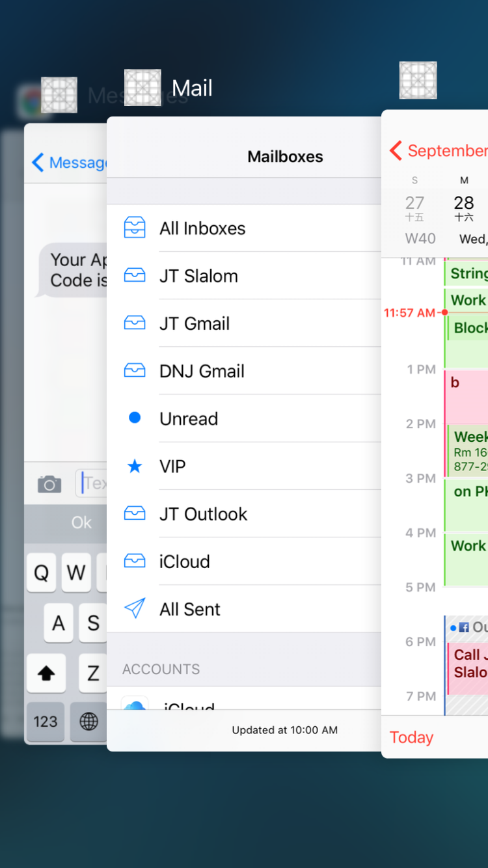Tap the 123 numbers key
The width and height of the screenshot is (488, 868).
pos(46,722)
